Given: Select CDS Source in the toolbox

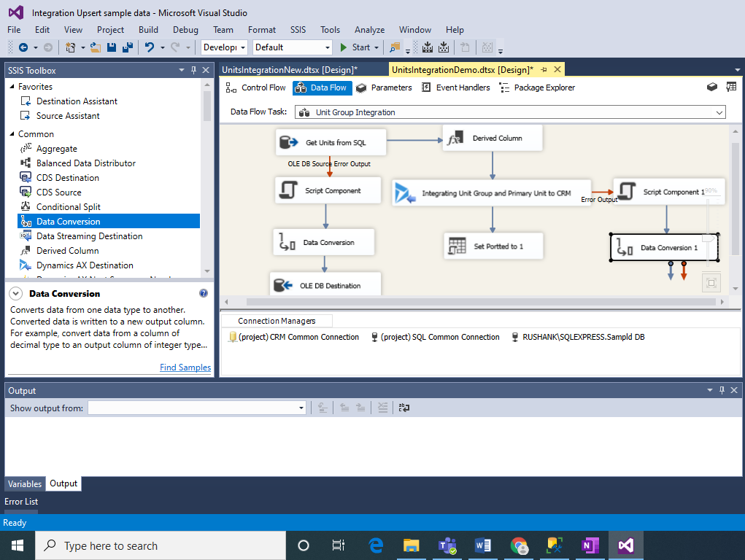Looking at the screenshot, I should point(59,192).
